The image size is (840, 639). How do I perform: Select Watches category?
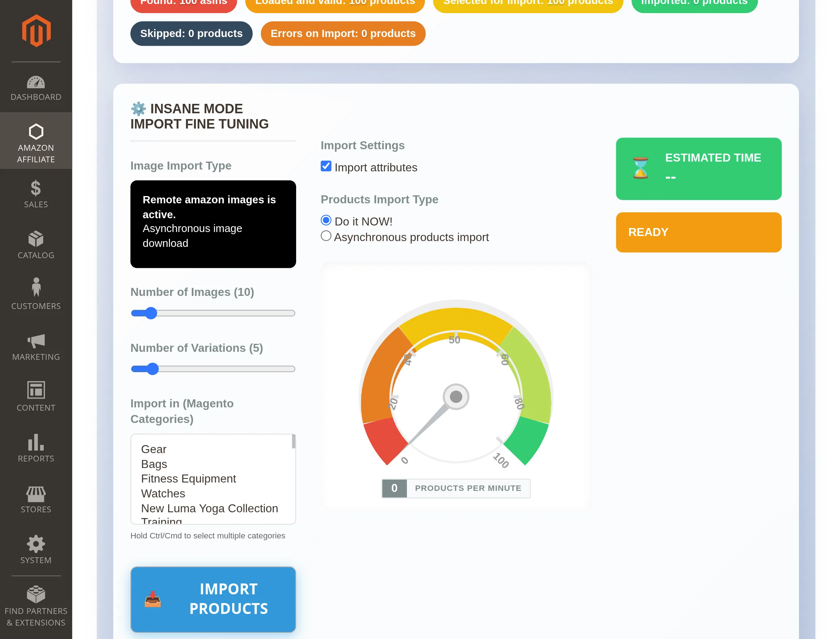click(163, 494)
